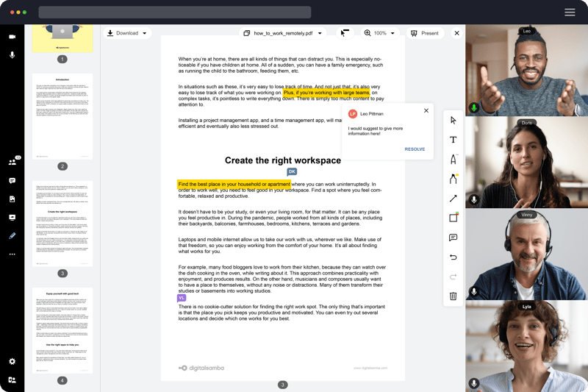Image resolution: width=588 pixels, height=392 pixels.
Task: Open the hamburger menu at top right
Action: click(570, 13)
